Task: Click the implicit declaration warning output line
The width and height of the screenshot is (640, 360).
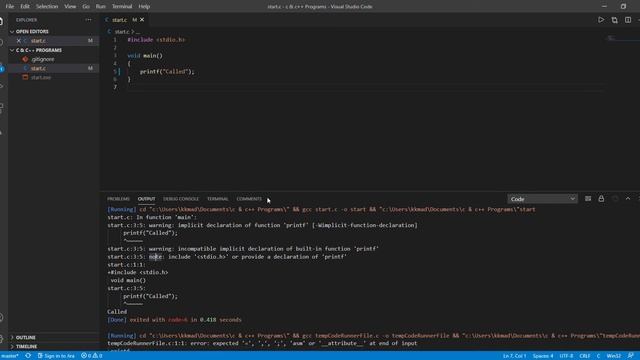Action: 262,225
